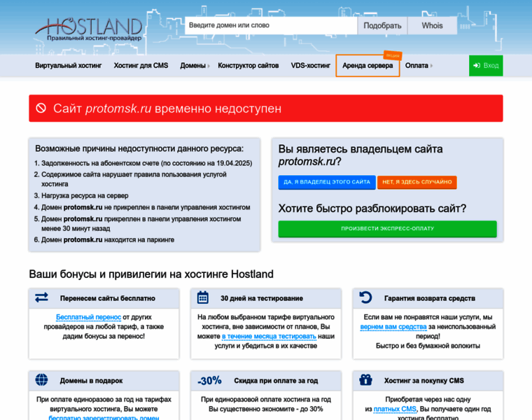Click Сайт protomsk.ru временно недоступен banner text

[167, 108]
